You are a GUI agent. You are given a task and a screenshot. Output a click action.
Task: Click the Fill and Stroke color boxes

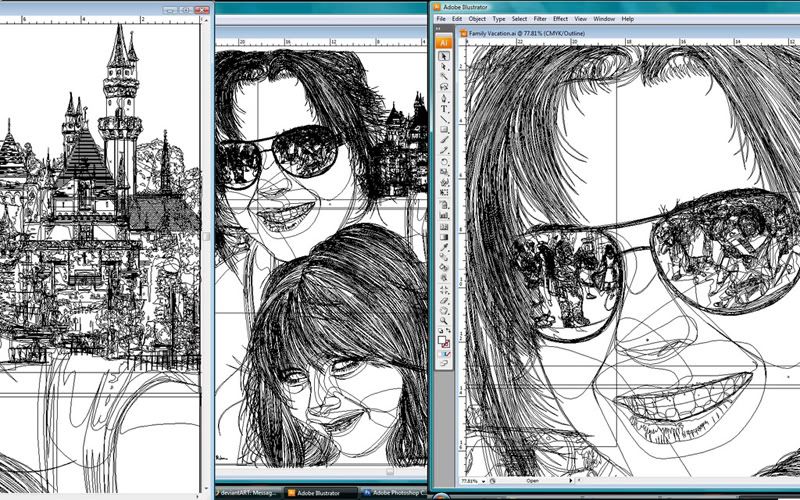[x=444, y=342]
